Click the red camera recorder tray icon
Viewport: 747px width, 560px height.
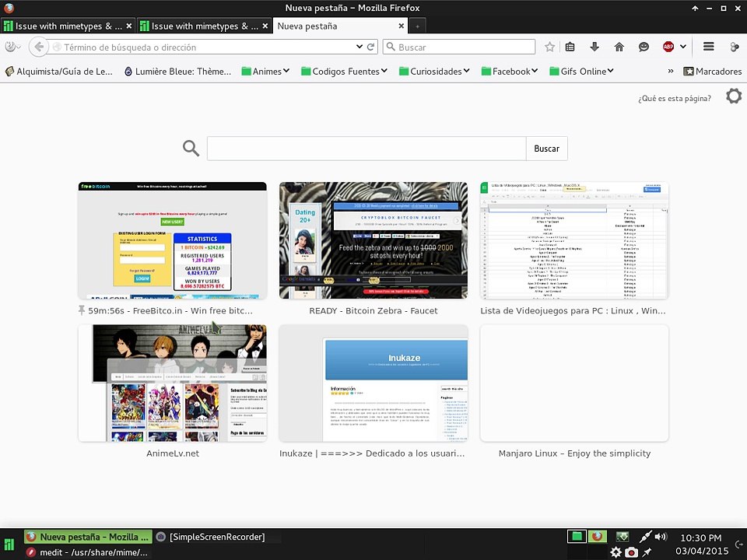(631, 552)
